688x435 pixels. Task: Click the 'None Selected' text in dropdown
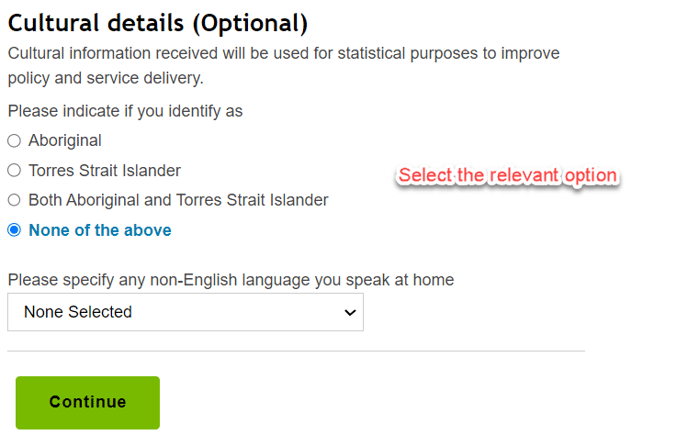[x=78, y=312]
